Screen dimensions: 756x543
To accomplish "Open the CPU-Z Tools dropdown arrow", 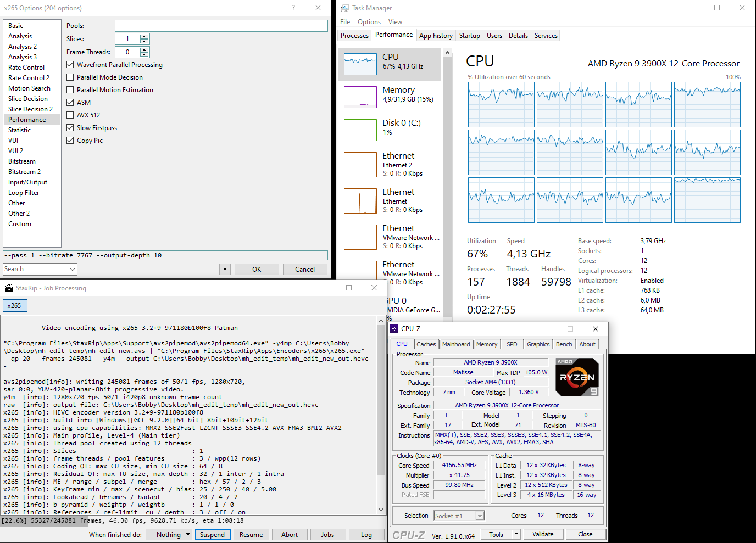I will 516,534.
